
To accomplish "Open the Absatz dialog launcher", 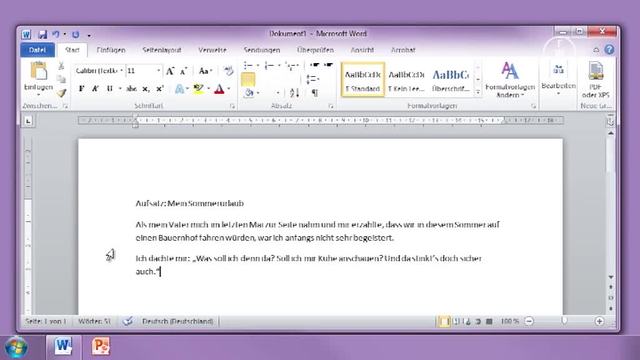I will 331,106.
